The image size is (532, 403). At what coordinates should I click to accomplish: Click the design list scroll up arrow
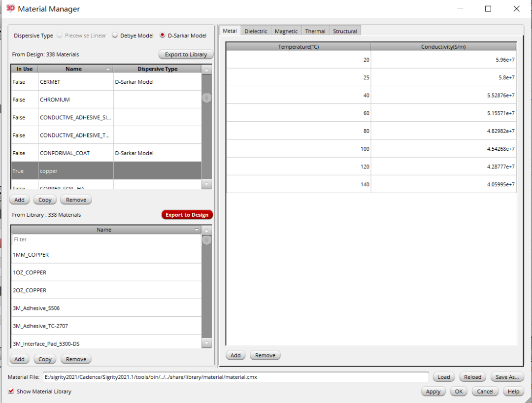pyautogui.click(x=206, y=70)
